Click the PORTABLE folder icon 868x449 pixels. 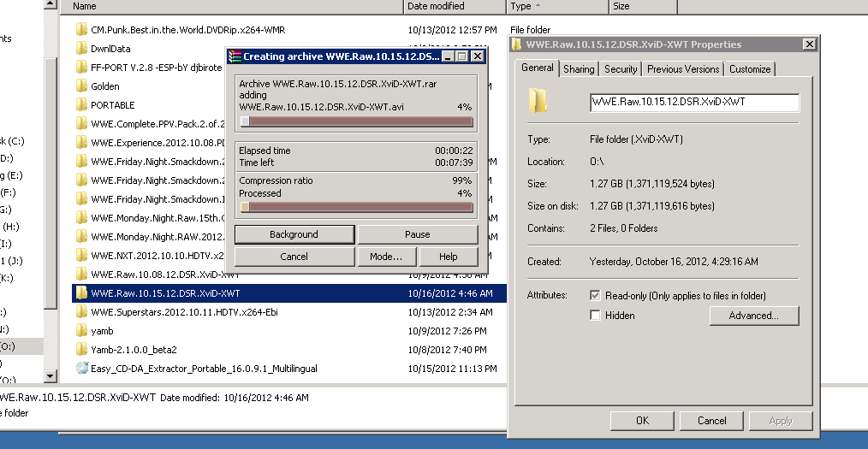click(x=81, y=104)
